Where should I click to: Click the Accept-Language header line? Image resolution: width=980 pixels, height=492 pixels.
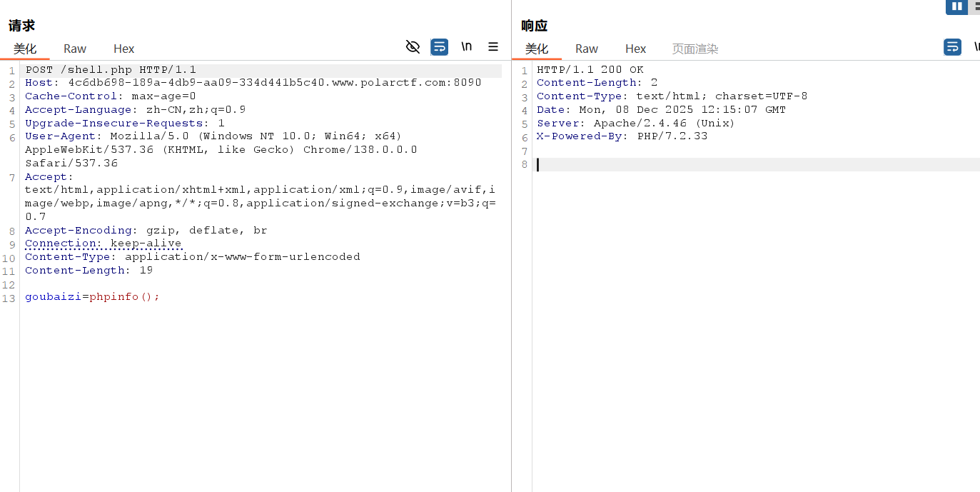coord(136,110)
